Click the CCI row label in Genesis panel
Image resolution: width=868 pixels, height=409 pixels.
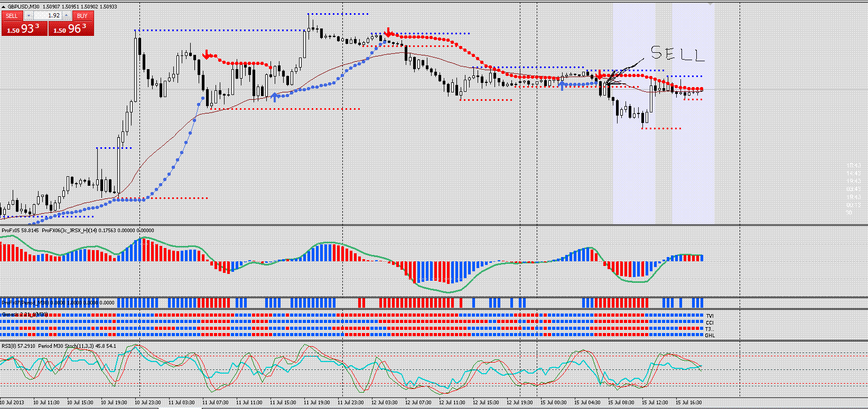pyautogui.click(x=710, y=322)
